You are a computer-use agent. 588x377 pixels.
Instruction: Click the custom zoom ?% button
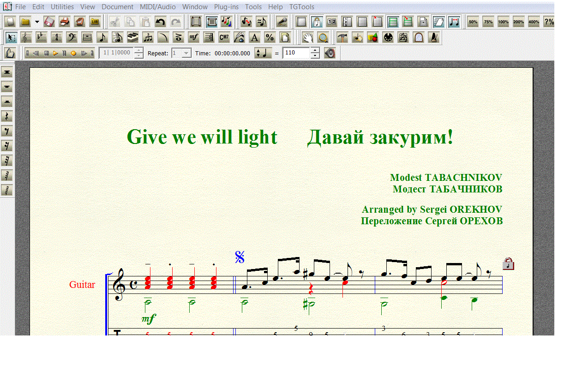549,22
